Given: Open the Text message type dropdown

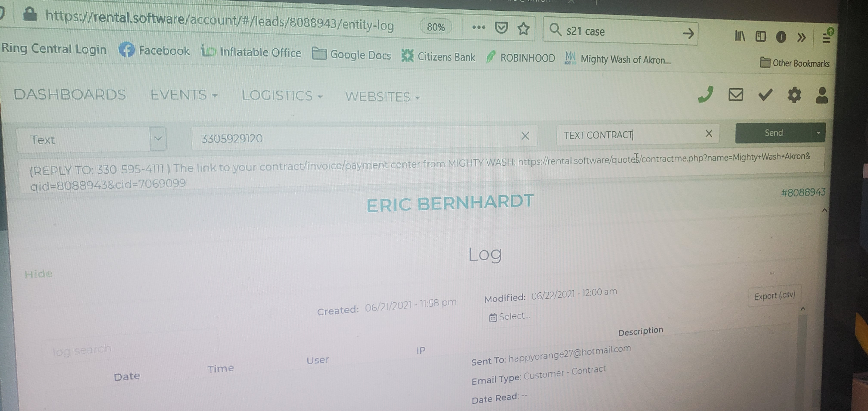Looking at the screenshot, I should pyautogui.click(x=158, y=139).
